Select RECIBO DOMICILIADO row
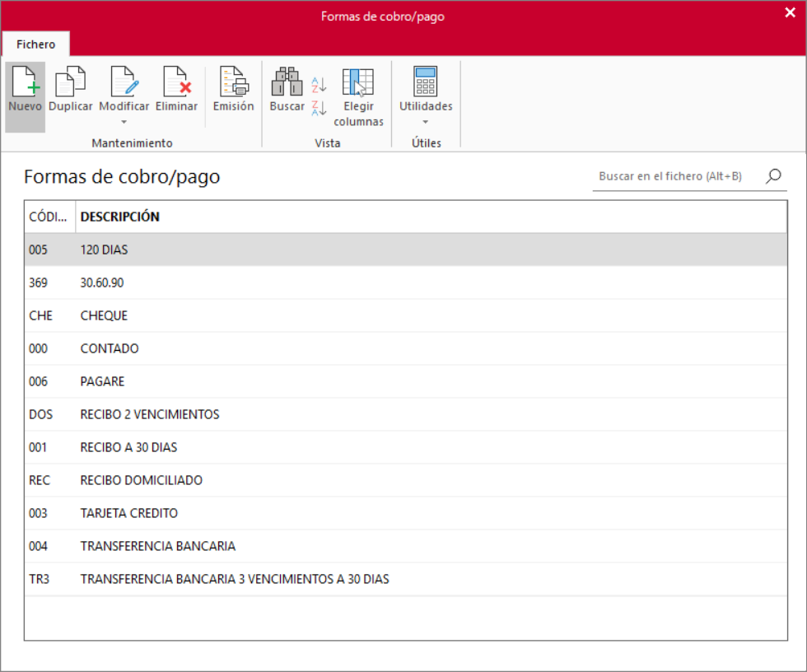This screenshot has height=672, width=807. click(405, 480)
